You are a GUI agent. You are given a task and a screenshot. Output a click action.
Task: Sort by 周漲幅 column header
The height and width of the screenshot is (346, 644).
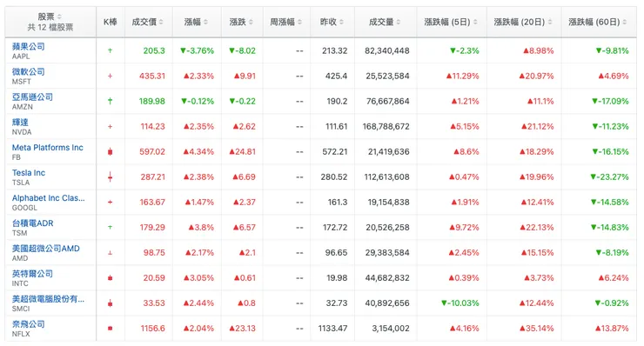[x=285, y=22]
